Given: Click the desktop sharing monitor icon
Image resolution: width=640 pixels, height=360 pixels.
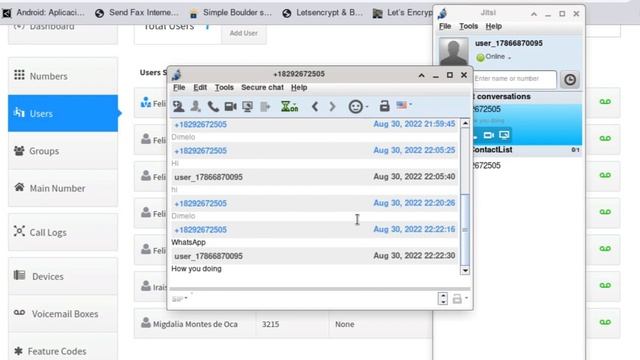Looking at the screenshot, I should point(247,107).
